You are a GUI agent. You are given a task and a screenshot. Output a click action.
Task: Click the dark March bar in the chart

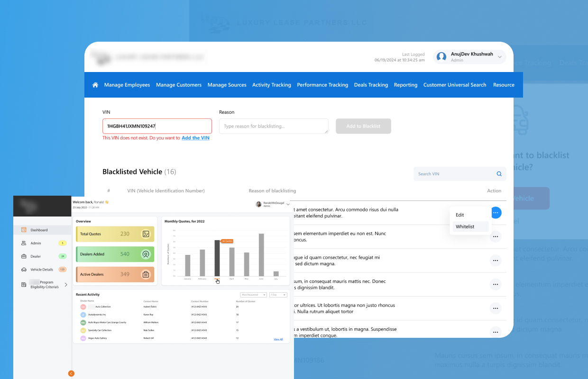click(217, 258)
